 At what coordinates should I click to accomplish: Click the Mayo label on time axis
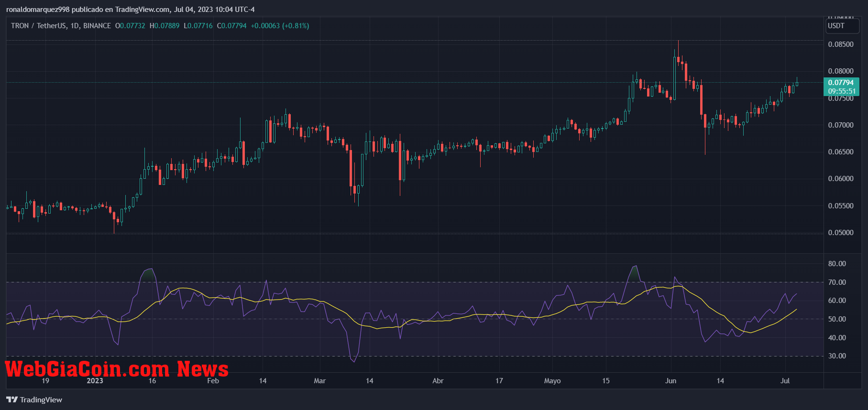(552, 381)
